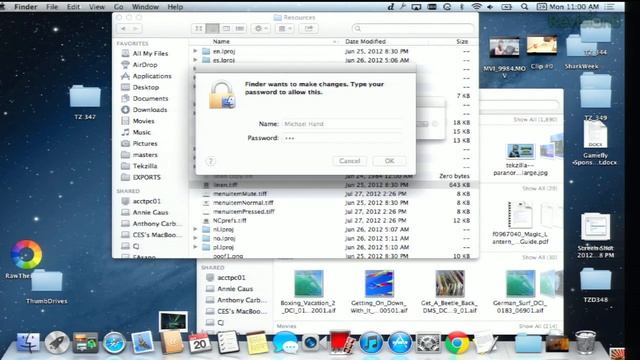The width and height of the screenshot is (640, 360).
Task: Expand nl.lproj folder
Action: 195,229
